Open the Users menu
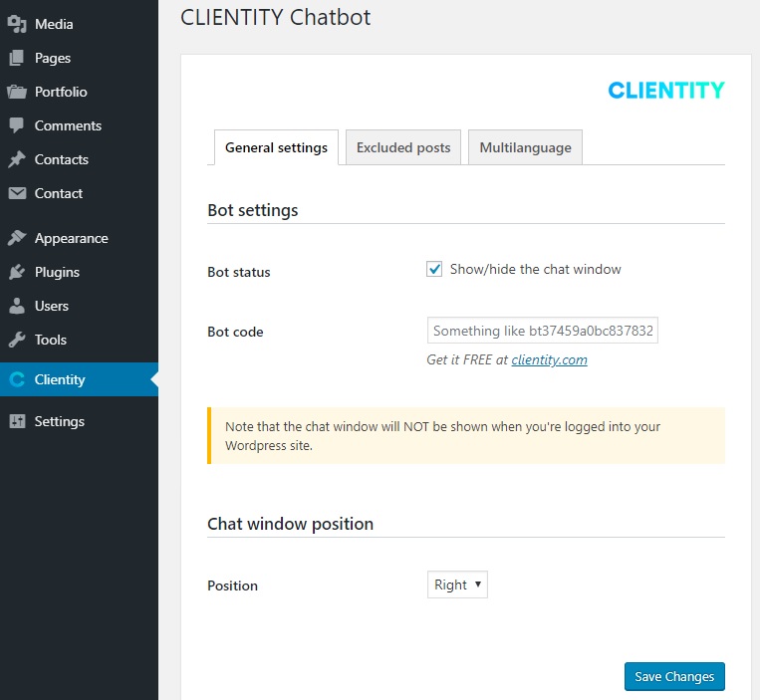Image resolution: width=760 pixels, height=700 pixels. click(79, 306)
